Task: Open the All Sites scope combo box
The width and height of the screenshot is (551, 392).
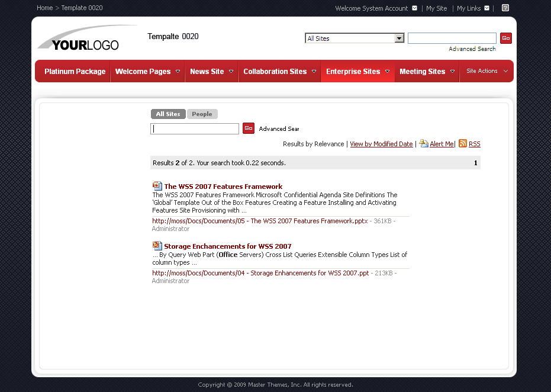Action: click(x=398, y=37)
